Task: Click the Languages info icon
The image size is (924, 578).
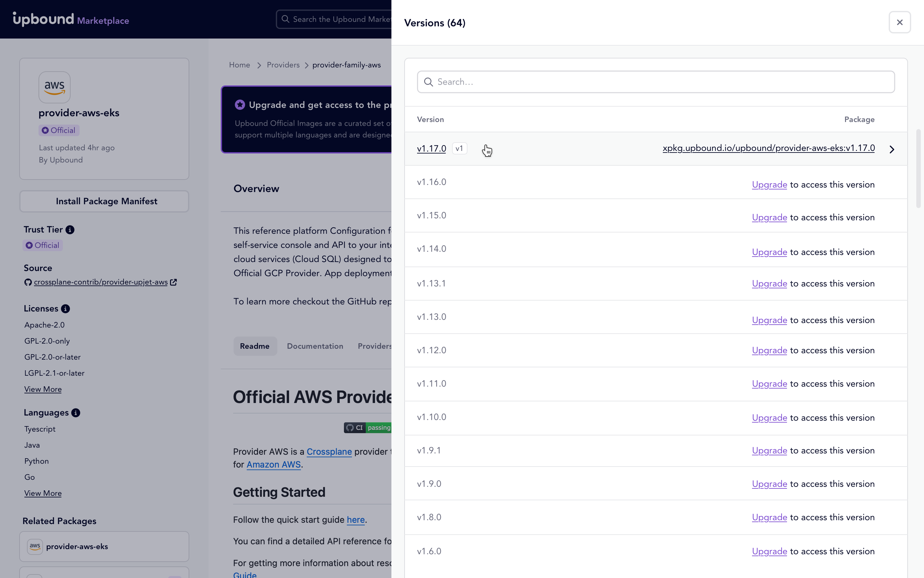Action: pos(76,413)
